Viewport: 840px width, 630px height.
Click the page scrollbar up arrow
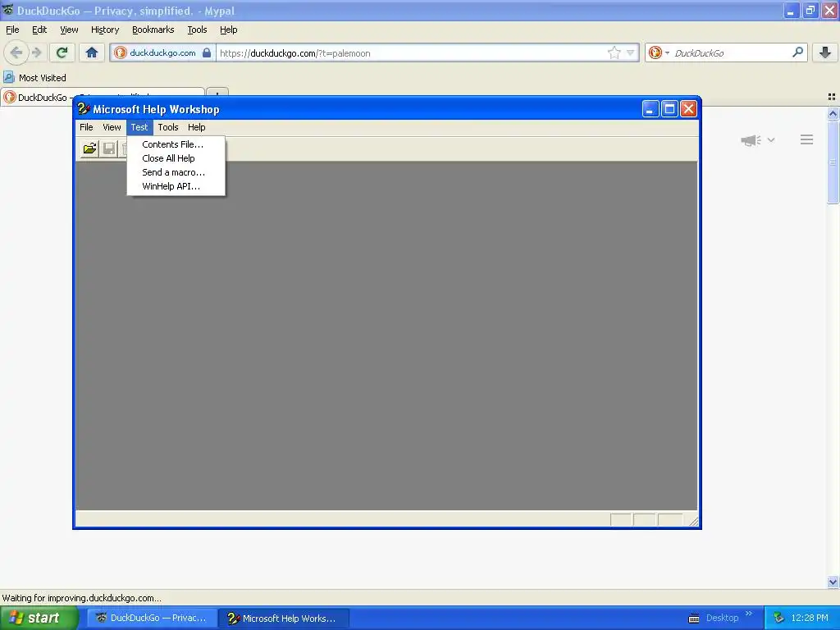pos(833,113)
